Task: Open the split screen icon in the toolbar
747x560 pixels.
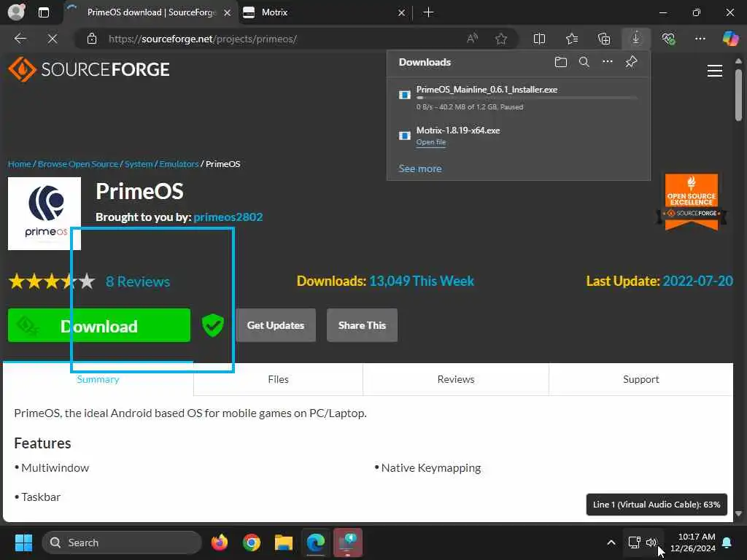Action: (x=539, y=39)
